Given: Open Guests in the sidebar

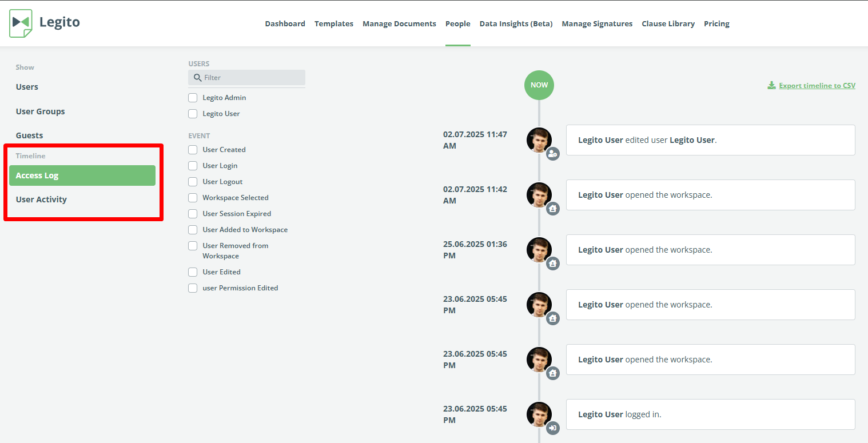Looking at the screenshot, I should tap(29, 135).
